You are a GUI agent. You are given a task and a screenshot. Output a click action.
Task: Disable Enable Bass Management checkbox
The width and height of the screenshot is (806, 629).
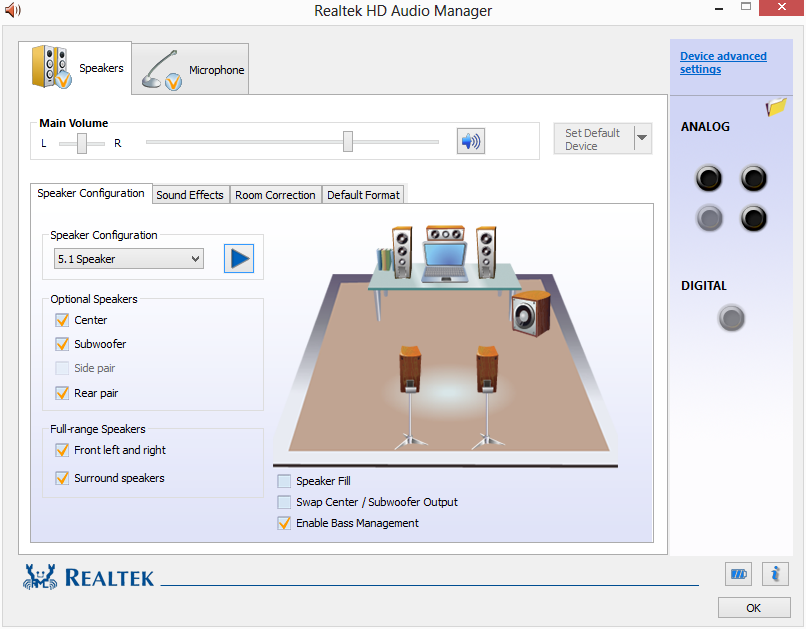coord(284,523)
